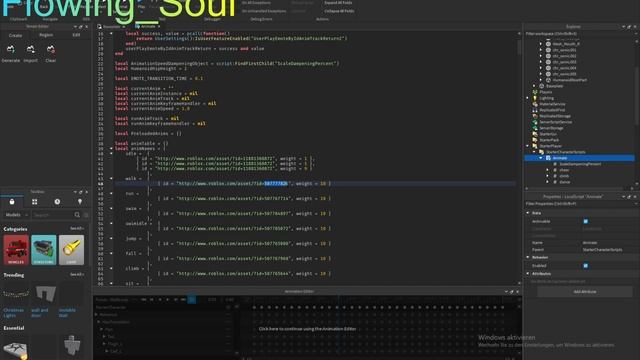Click the Clear terrain icon

click(51, 49)
